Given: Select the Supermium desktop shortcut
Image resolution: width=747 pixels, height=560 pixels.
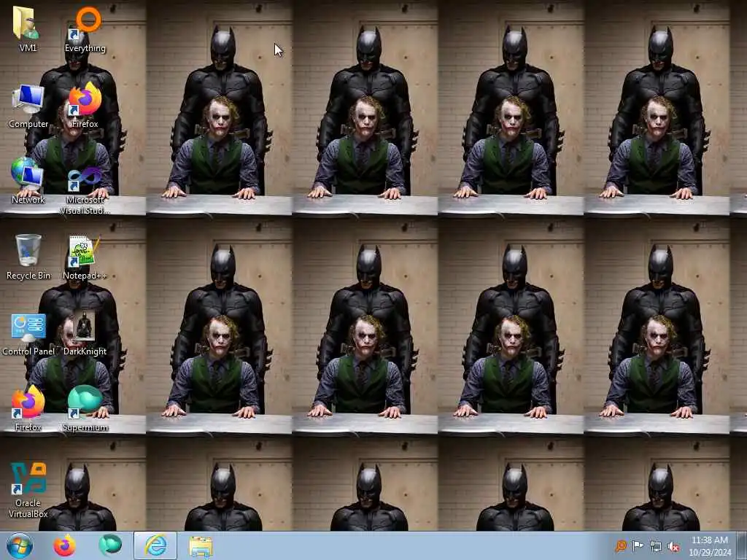Looking at the screenshot, I should pyautogui.click(x=85, y=408).
